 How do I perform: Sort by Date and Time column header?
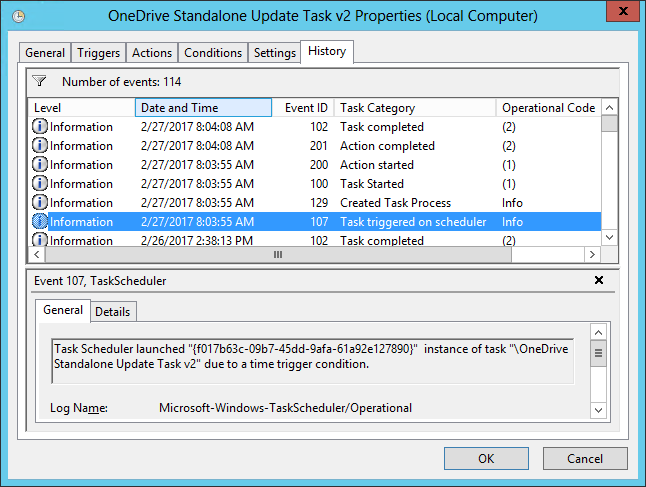pyautogui.click(x=204, y=108)
